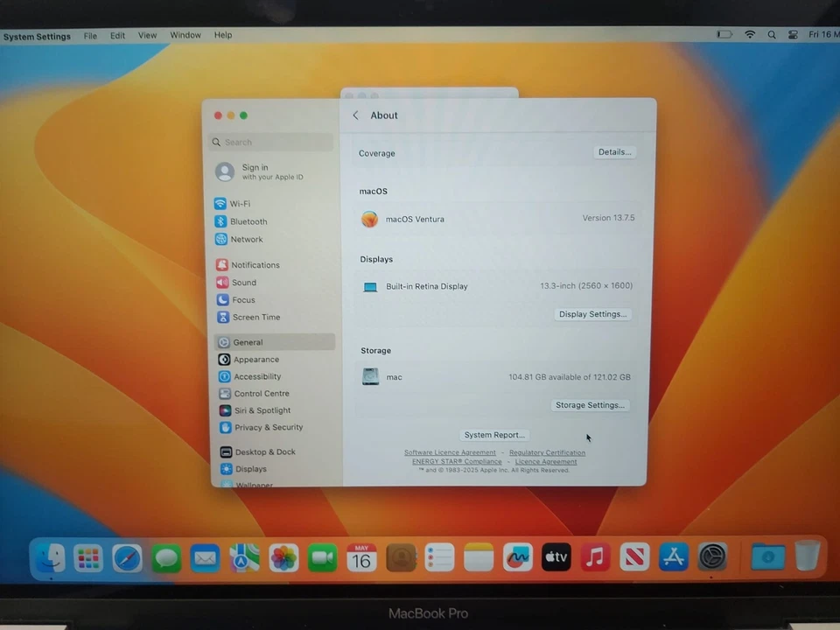This screenshot has width=840, height=630.
Task: Select General in the sidebar
Action: 275,342
